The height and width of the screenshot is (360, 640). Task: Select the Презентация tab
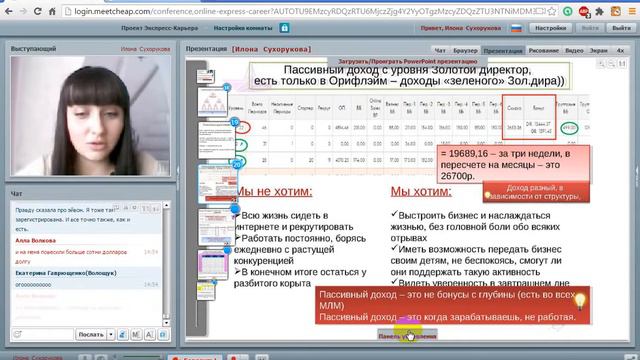tap(502, 50)
